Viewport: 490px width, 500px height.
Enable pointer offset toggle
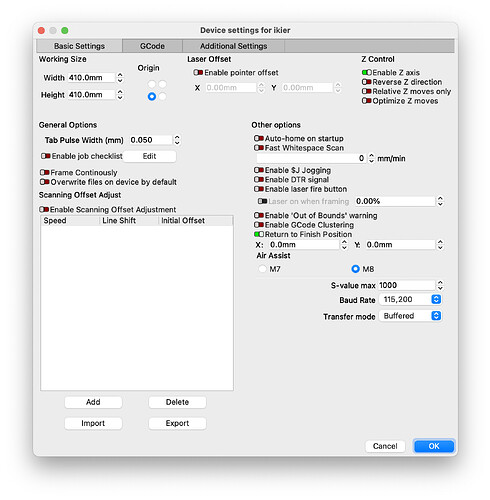point(198,72)
